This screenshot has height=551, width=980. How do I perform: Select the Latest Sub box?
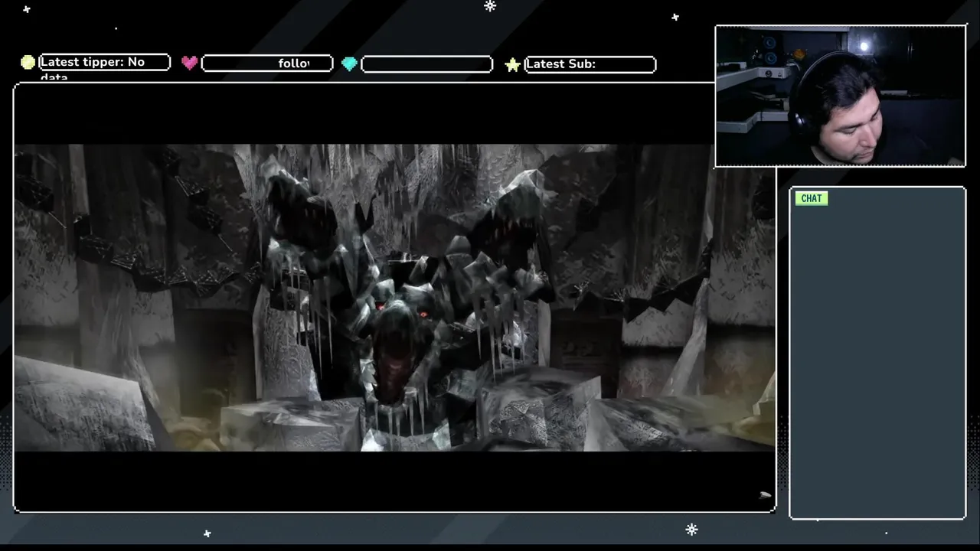coord(590,64)
